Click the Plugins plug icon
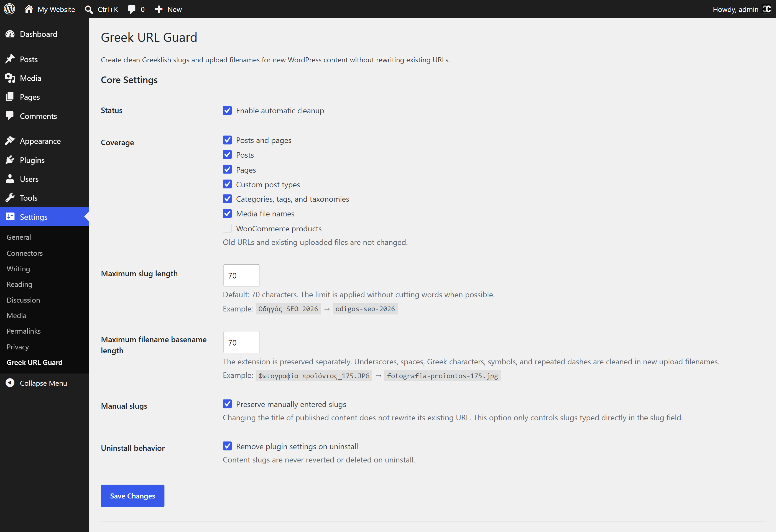Image resolution: width=776 pixels, height=532 pixels. click(x=10, y=160)
